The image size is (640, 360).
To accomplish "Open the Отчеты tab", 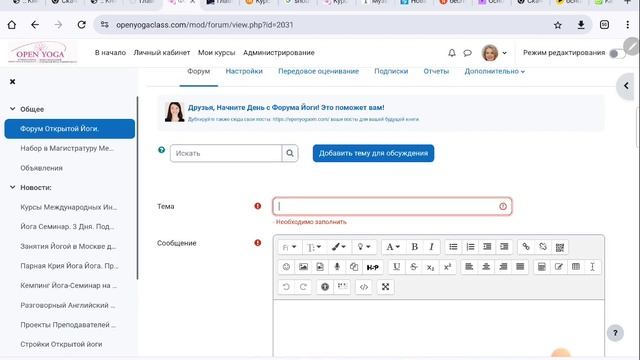I will pos(436,71).
